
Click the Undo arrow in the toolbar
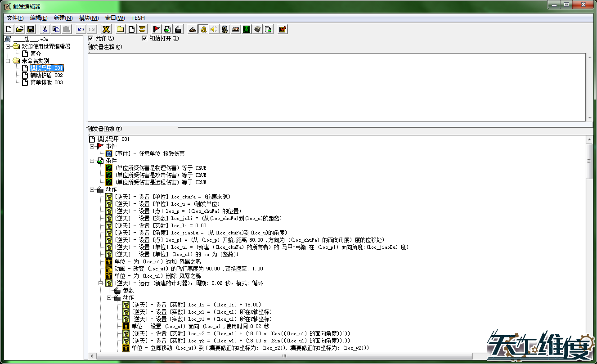(81, 29)
